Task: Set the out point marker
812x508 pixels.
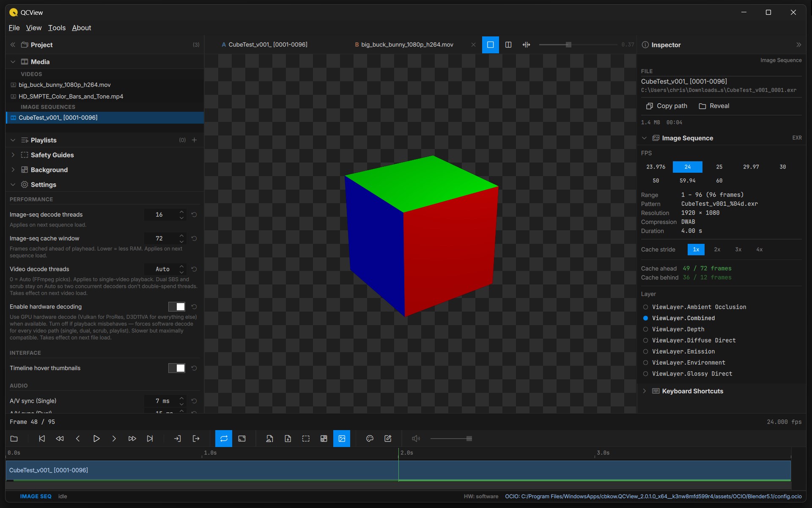Action: point(196,439)
